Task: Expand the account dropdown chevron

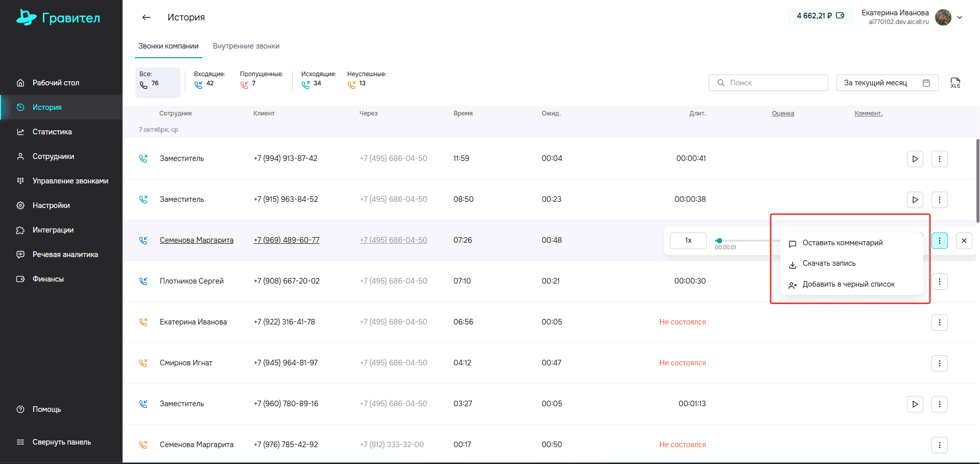Action: [x=960, y=17]
